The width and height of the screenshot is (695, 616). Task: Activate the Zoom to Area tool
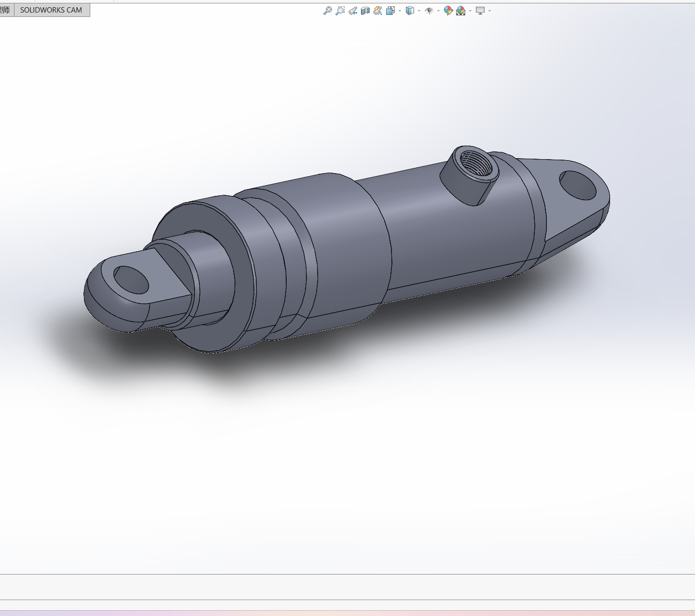tap(340, 11)
